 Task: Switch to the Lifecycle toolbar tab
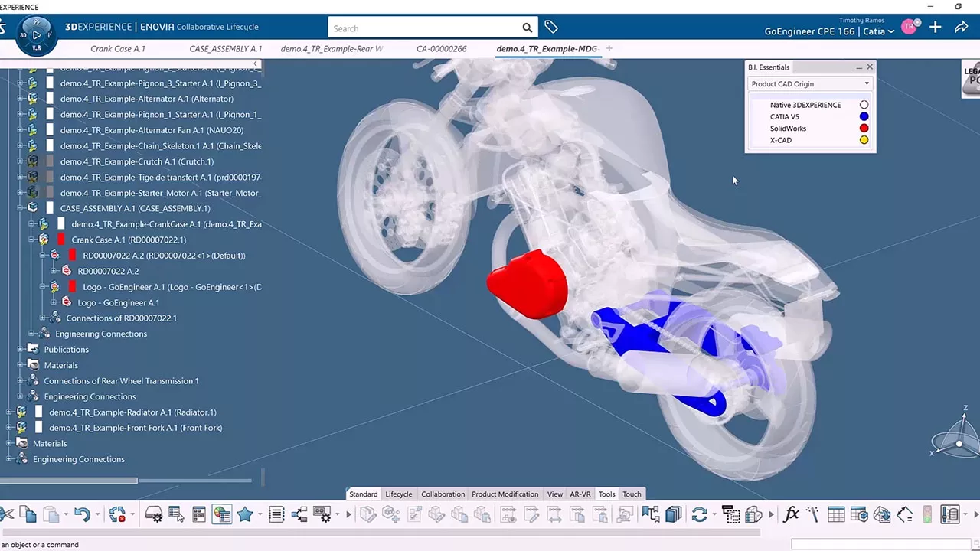[398, 494]
